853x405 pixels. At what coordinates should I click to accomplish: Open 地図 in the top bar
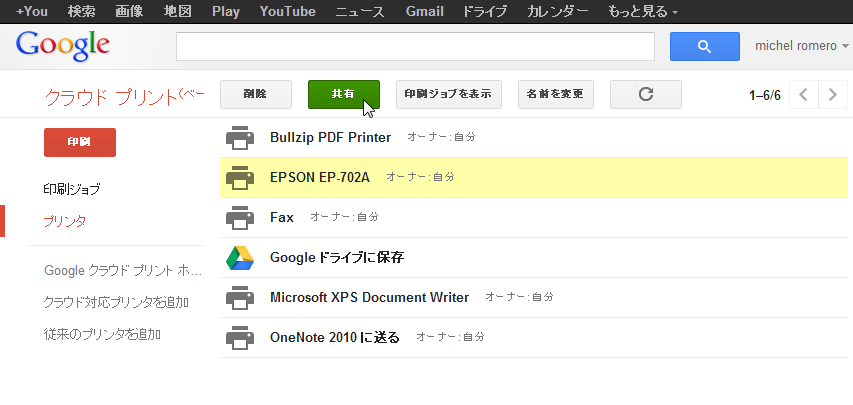[x=177, y=11]
